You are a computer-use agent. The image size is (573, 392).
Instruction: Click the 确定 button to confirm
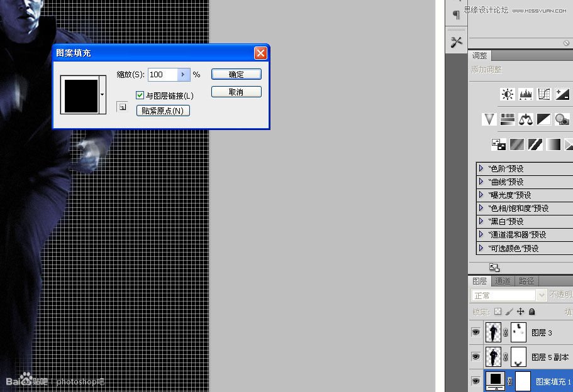pos(236,74)
